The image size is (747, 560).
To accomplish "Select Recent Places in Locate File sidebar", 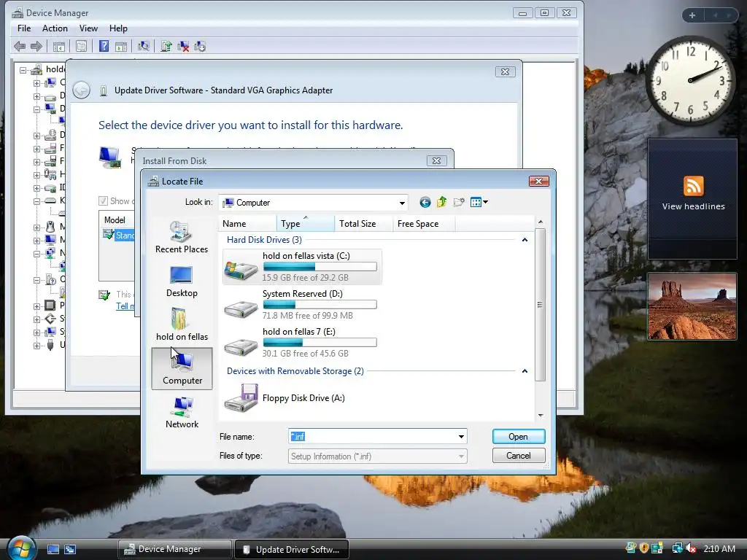I will click(x=182, y=237).
